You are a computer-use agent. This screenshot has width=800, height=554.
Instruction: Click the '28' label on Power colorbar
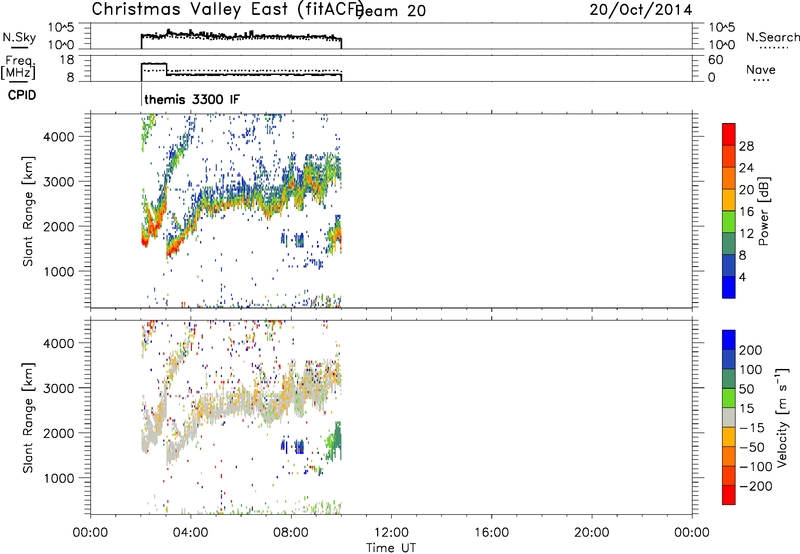pos(746,146)
